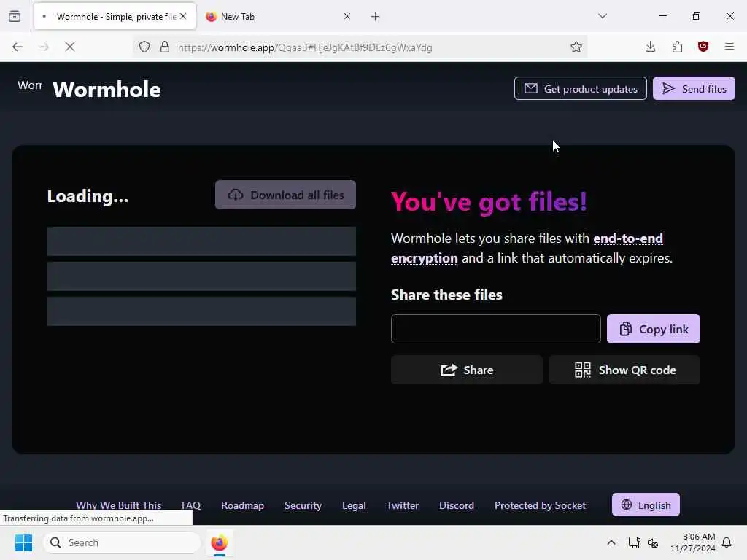The image size is (747, 560).
Task: Close the New Tab tab
Action: click(x=347, y=16)
